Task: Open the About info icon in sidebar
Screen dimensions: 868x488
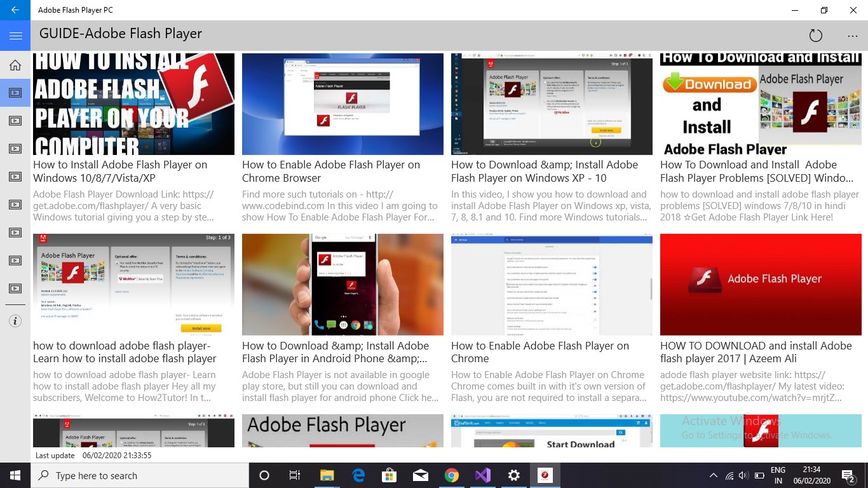Action: pos(15,321)
